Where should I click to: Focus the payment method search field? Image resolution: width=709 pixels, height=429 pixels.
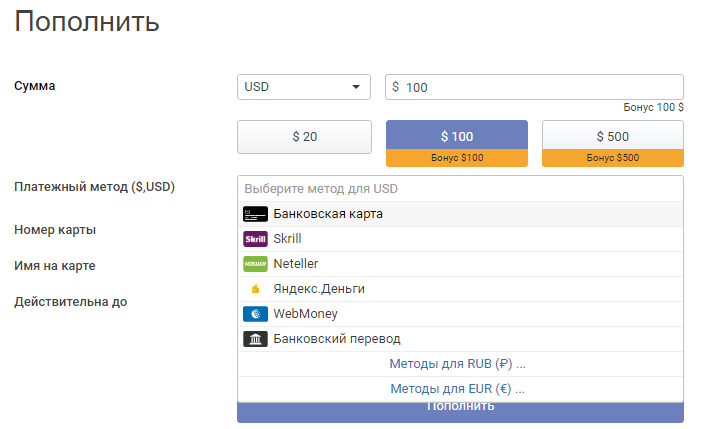pos(460,188)
